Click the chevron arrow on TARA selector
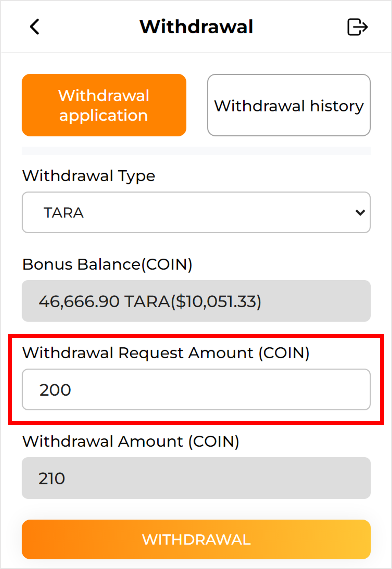Image resolution: width=392 pixels, height=569 pixels. point(360,213)
